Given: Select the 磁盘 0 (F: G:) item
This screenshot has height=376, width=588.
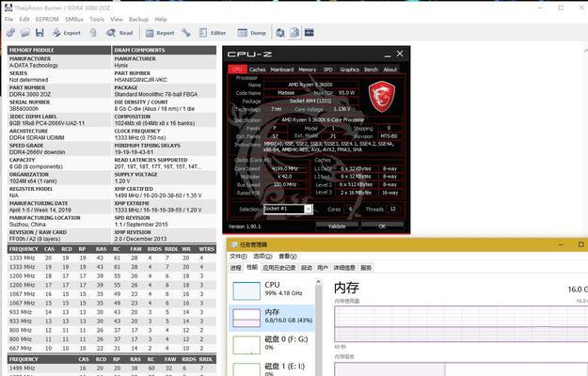Looking at the screenshot, I should pyautogui.click(x=272, y=343).
